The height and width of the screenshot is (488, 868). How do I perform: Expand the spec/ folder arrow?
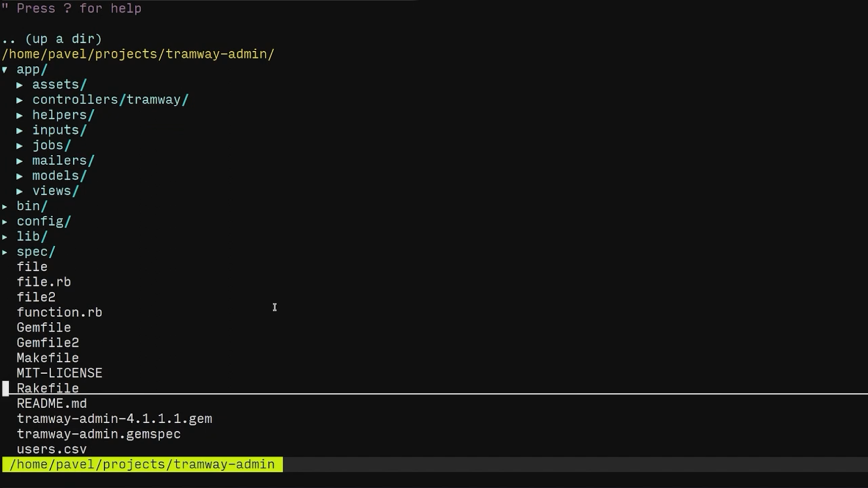click(5, 252)
